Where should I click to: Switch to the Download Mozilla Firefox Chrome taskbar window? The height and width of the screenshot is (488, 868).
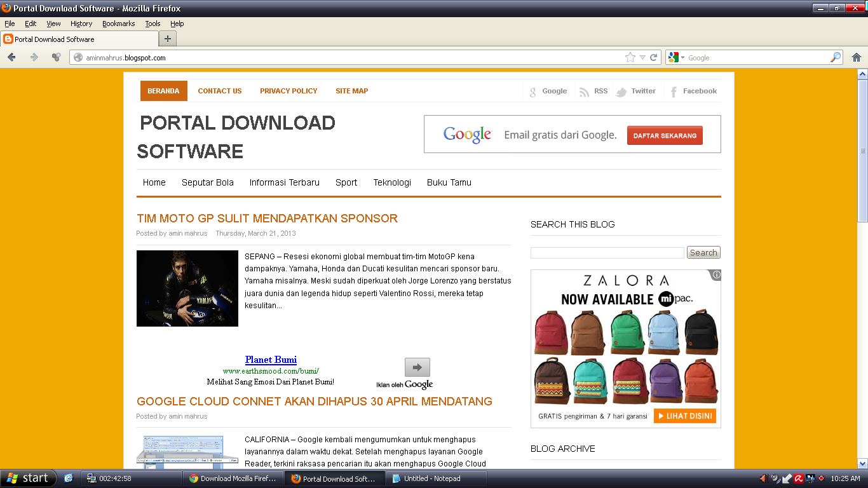[233, 478]
